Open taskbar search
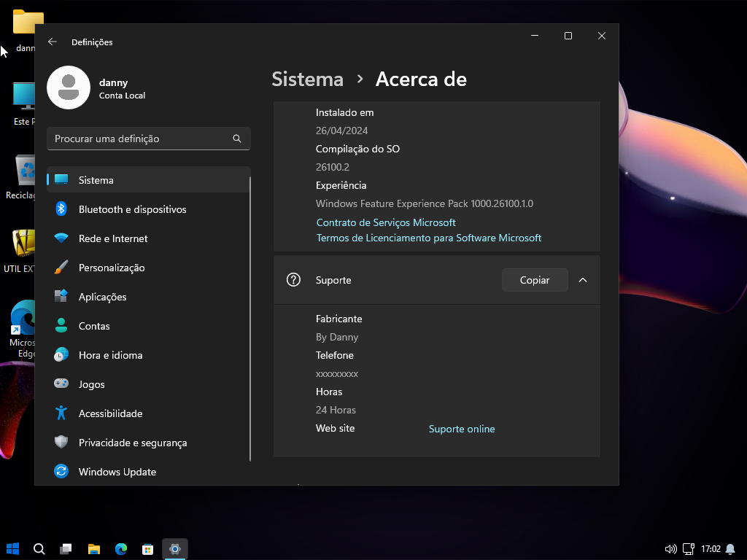Viewport: 747px width, 560px height. coord(39,549)
